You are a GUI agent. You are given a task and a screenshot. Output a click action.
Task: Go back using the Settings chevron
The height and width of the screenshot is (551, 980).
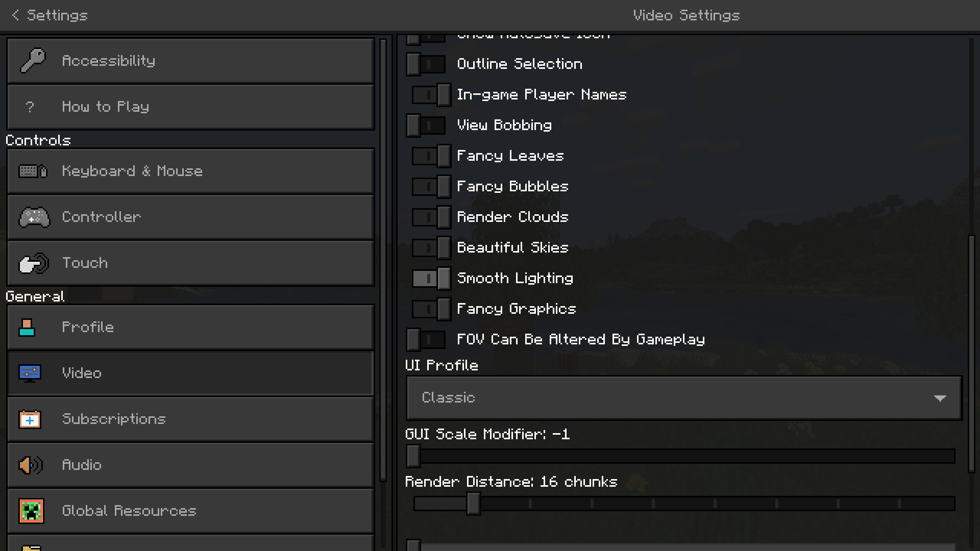15,15
